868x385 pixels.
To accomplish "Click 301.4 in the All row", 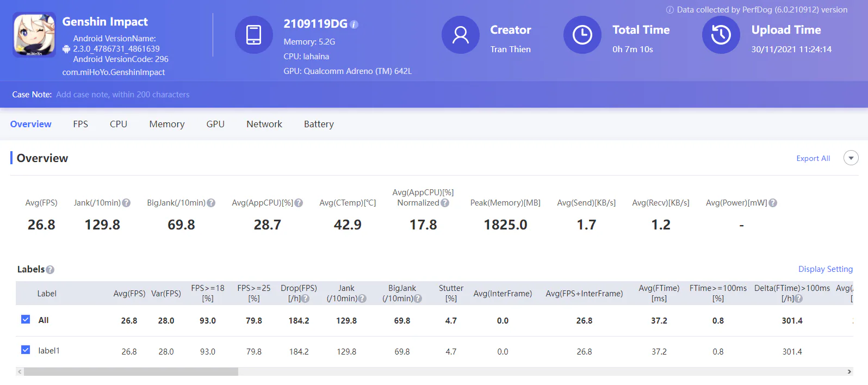I will (x=792, y=321).
